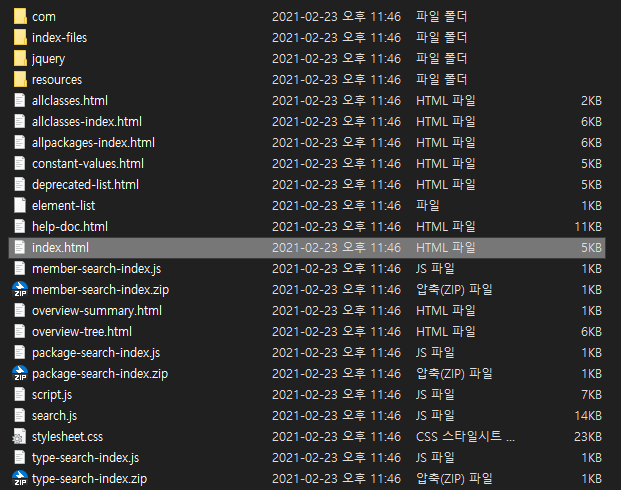The width and height of the screenshot is (621, 490).
Task: Click the stylesheet.css gear file icon
Action: 19,437
